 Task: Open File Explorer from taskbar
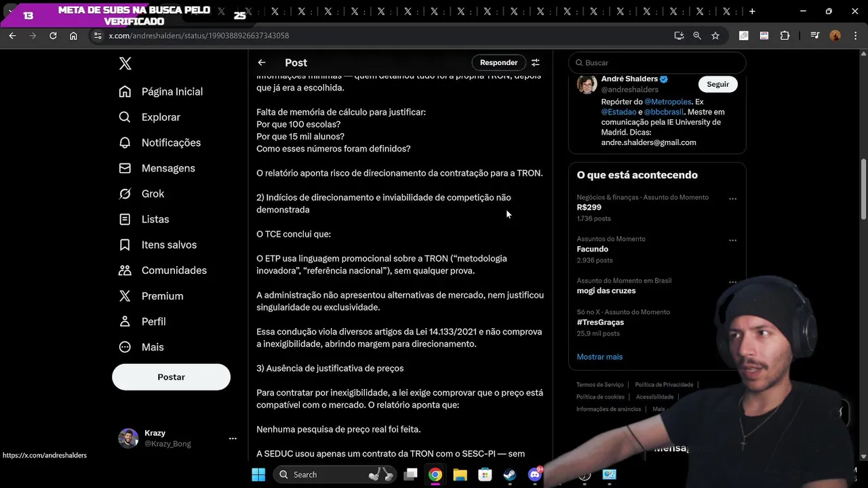[x=460, y=474]
